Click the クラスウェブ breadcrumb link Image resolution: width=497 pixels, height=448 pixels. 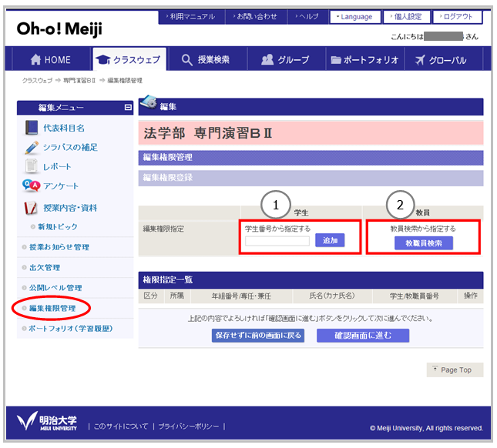click(x=37, y=80)
